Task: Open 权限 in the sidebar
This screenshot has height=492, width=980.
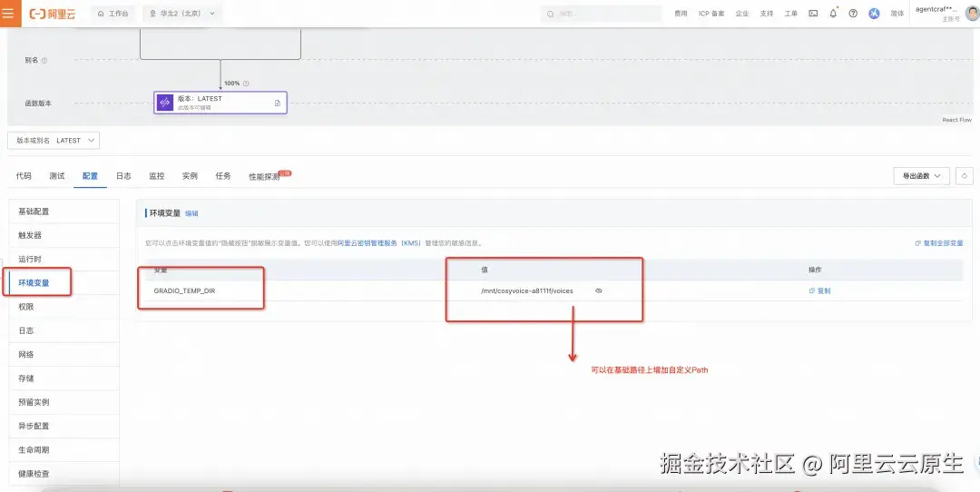Action: (x=64, y=307)
